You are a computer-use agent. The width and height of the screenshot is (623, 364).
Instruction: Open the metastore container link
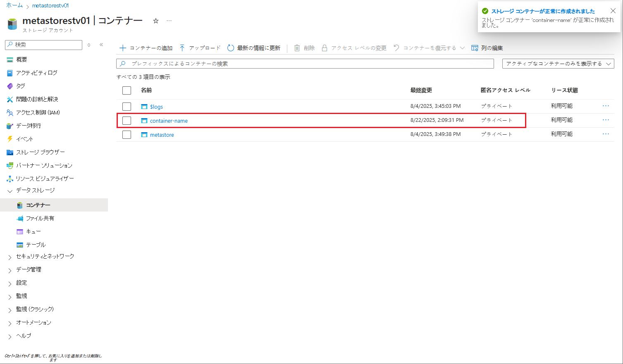click(x=162, y=135)
